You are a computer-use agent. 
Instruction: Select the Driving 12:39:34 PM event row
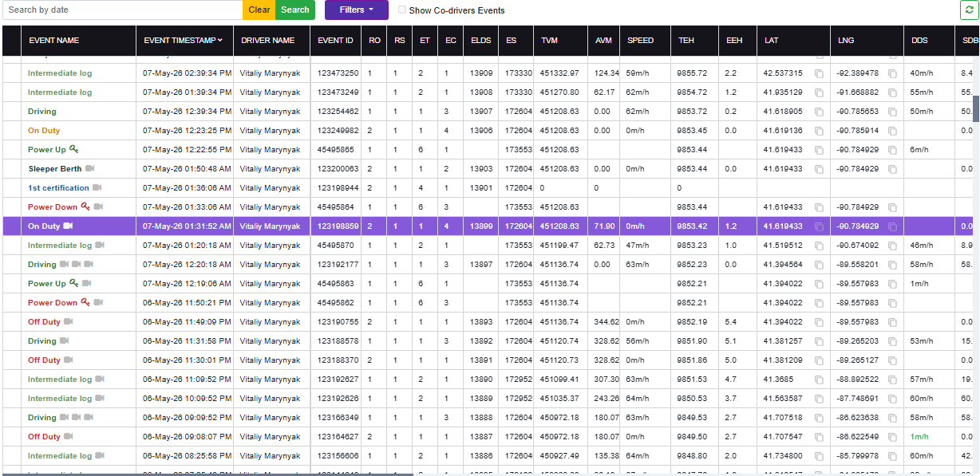point(490,112)
